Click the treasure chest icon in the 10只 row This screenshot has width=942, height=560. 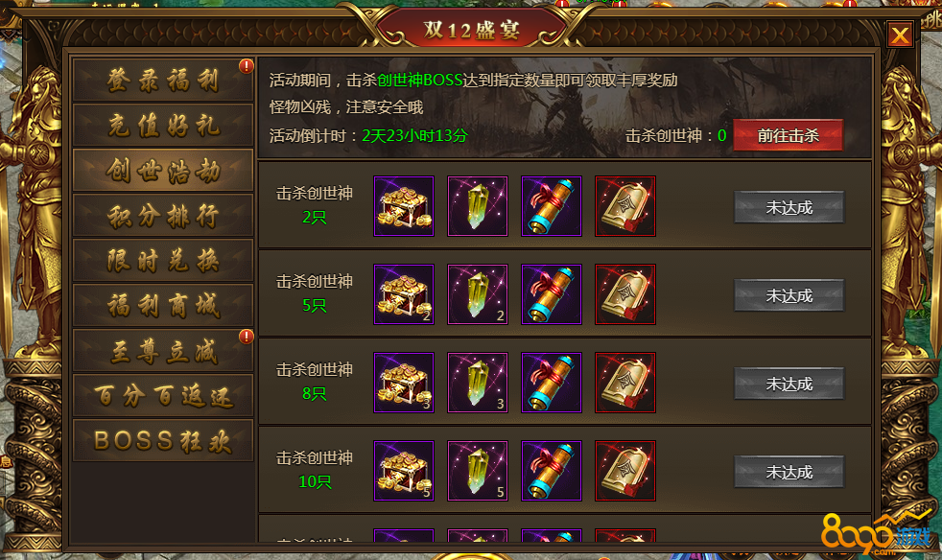click(x=404, y=471)
